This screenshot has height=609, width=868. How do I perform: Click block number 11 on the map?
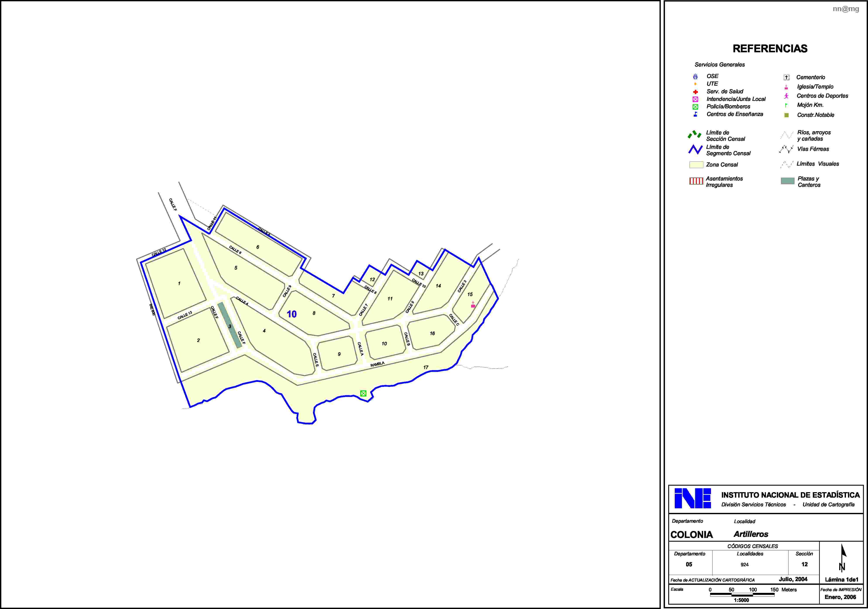pos(390,299)
